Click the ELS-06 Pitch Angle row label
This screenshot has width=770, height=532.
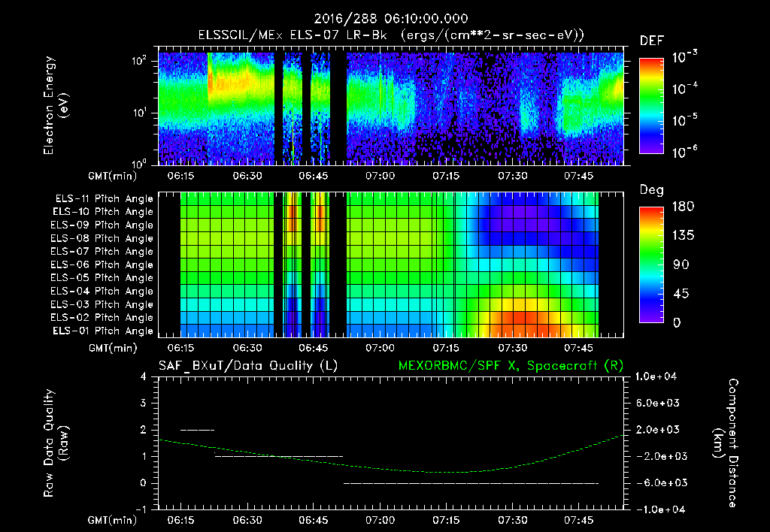pos(102,265)
